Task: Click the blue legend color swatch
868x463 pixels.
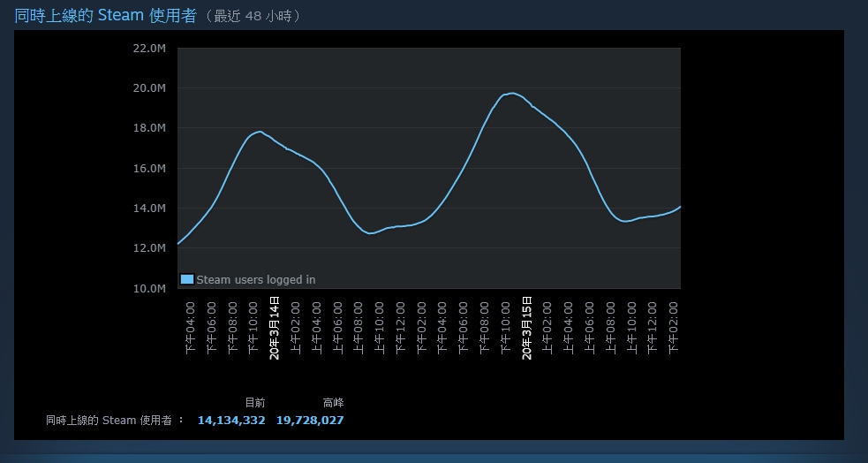Action: click(187, 279)
